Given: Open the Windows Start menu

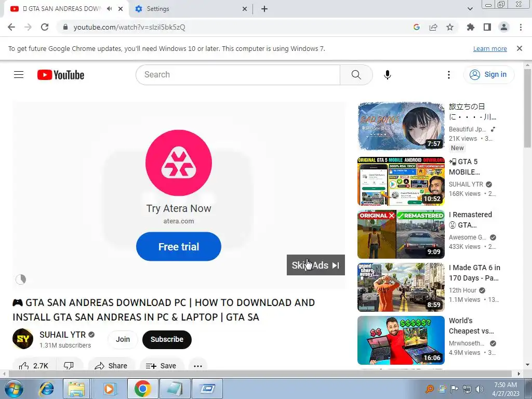Looking at the screenshot, I should (x=14, y=389).
